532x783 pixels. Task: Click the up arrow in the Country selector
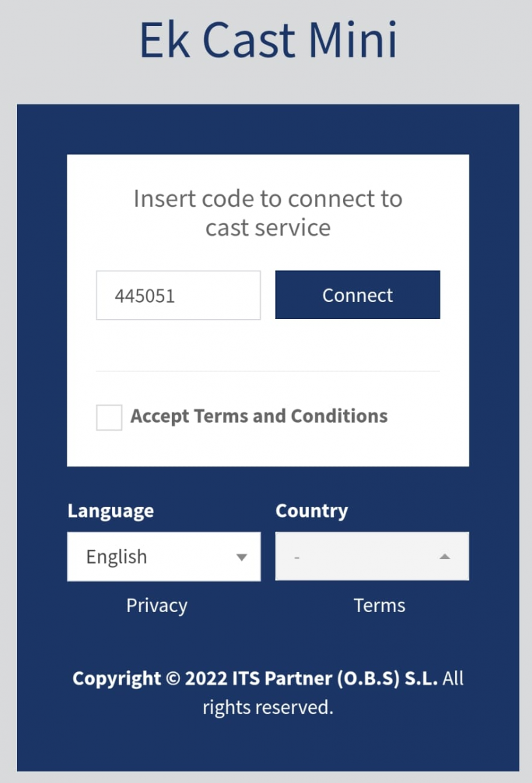tap(445, 557)
